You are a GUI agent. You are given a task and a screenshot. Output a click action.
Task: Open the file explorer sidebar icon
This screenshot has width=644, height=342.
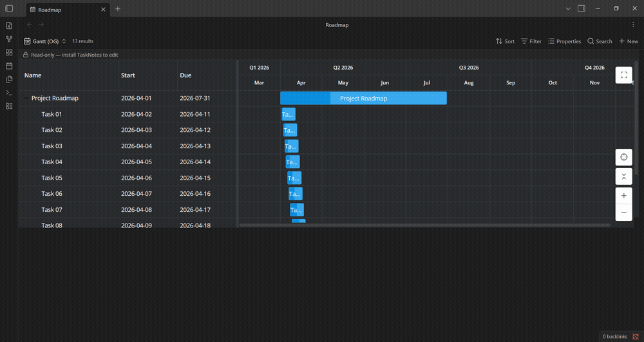[x=9, y=26]
